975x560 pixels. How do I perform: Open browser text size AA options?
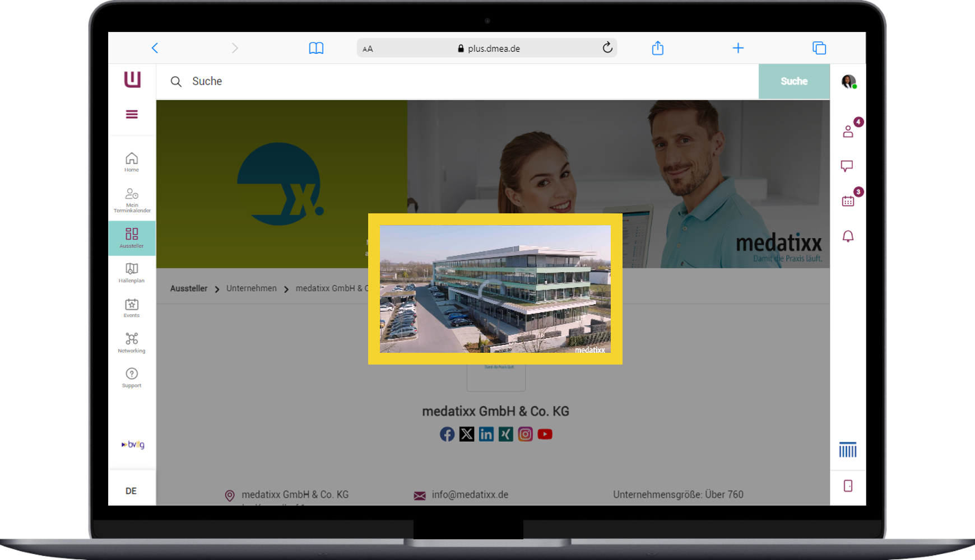[x=368, y=49]
